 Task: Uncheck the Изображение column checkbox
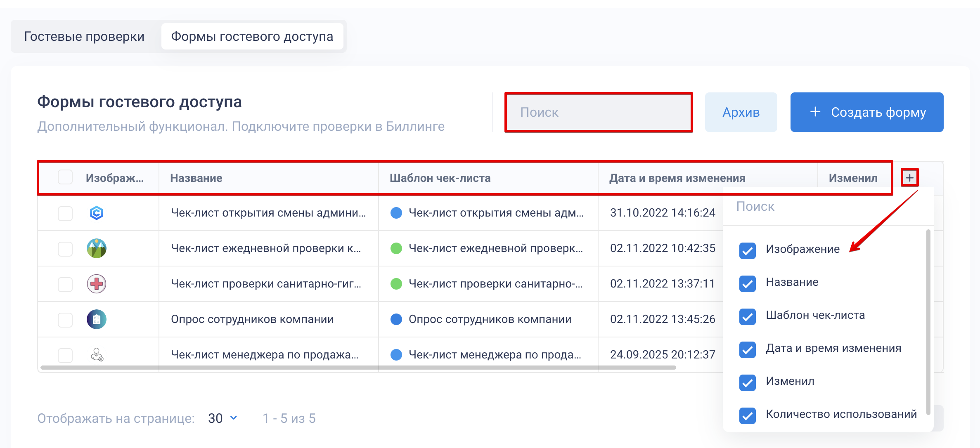(747, 250)
